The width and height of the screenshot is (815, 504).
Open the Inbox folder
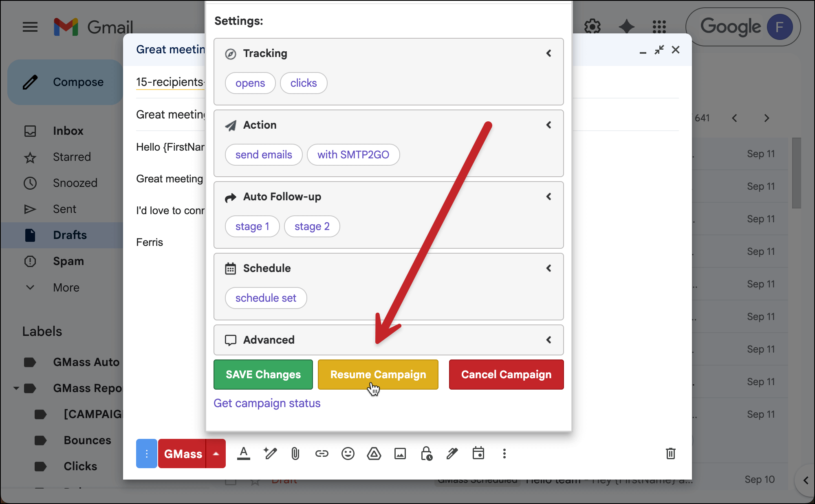68,131
